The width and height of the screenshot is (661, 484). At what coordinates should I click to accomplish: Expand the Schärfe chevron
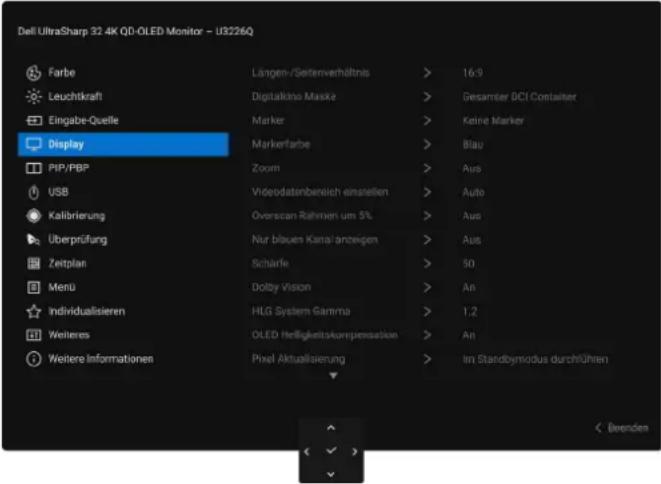(x=427, y=264)
